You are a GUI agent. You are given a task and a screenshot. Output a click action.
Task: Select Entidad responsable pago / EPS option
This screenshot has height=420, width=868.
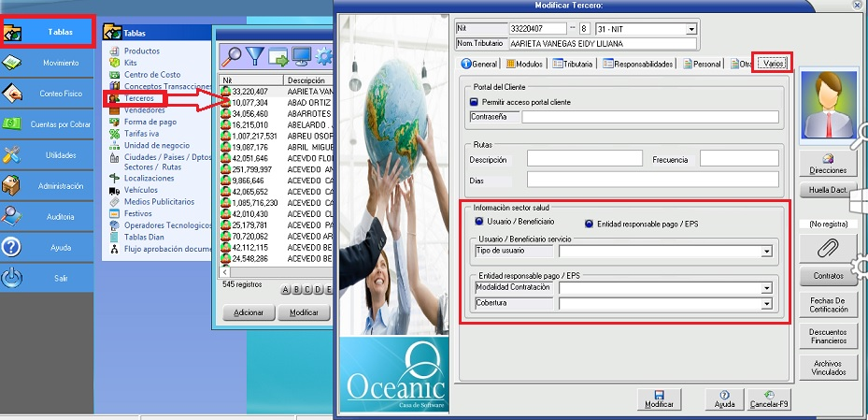tap(590, 223)
